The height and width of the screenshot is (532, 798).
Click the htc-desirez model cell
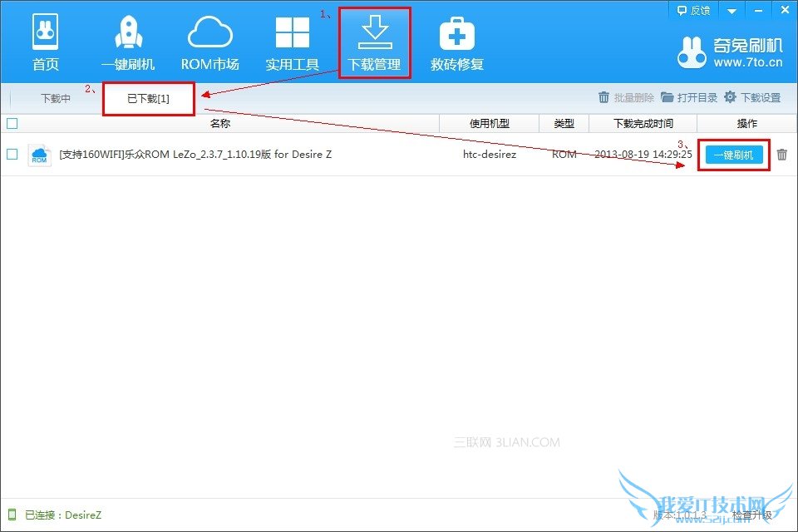pyautogui.click(x=489, y=155)
